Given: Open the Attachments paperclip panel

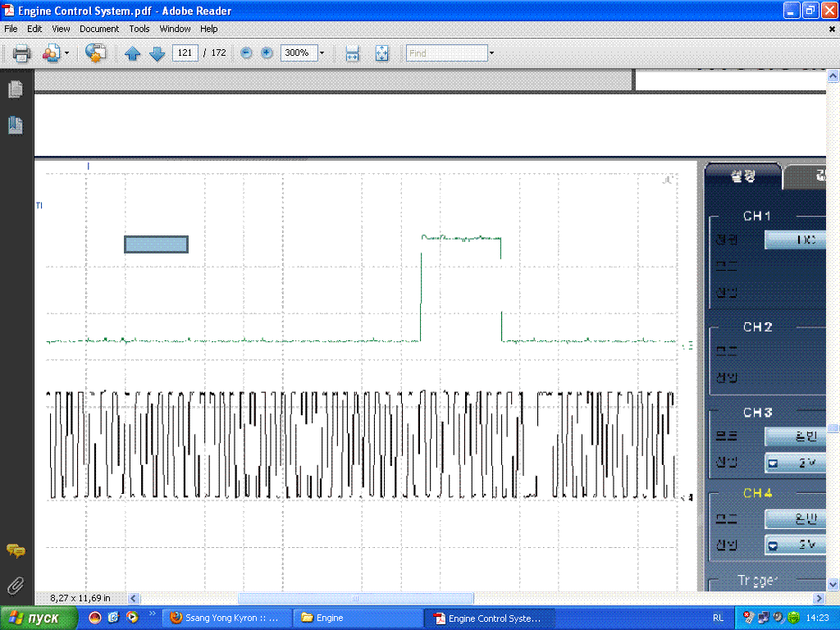Looking at the screenshot, I should 16,586.
